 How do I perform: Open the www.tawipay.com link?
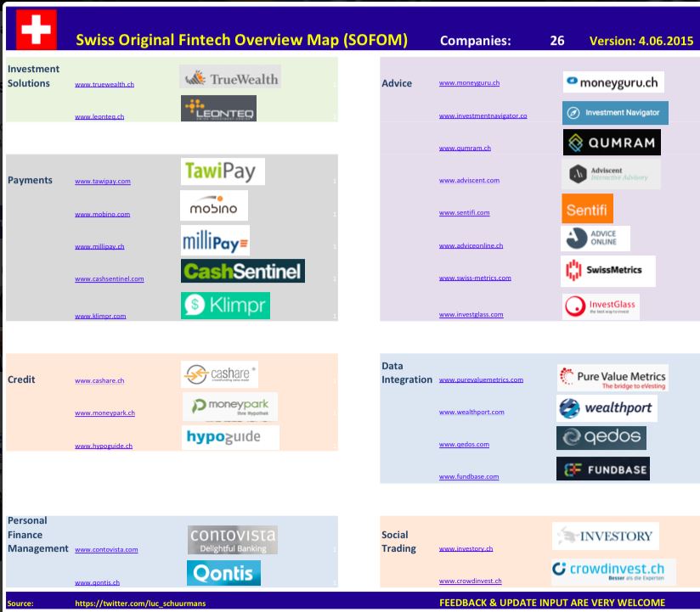coord(103,181)
